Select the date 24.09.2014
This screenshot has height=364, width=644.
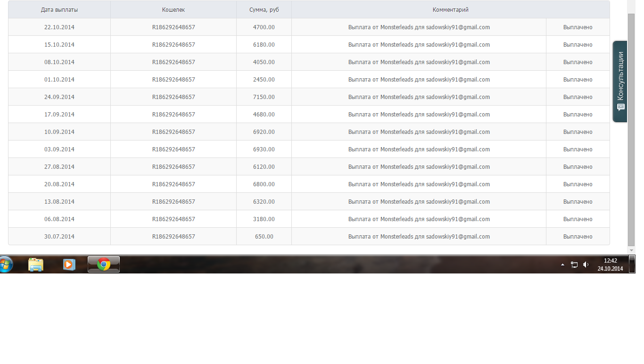click(59, 97)
